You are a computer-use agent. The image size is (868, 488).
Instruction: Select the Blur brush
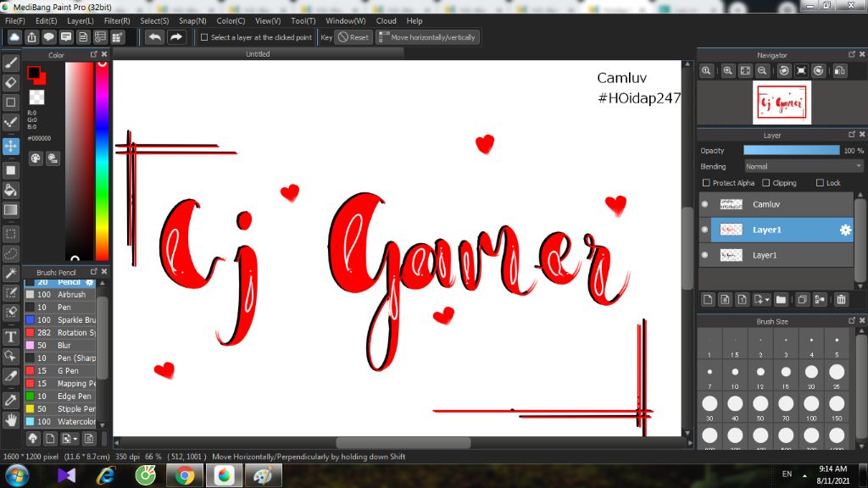click(x=60, y=346)
